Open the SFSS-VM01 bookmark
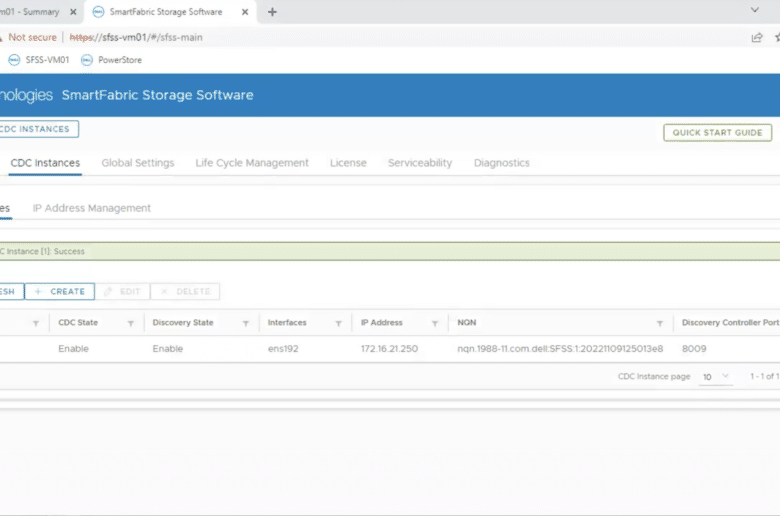Image resolution: width=780 pixels, height=516 pixels. point(38,60)
